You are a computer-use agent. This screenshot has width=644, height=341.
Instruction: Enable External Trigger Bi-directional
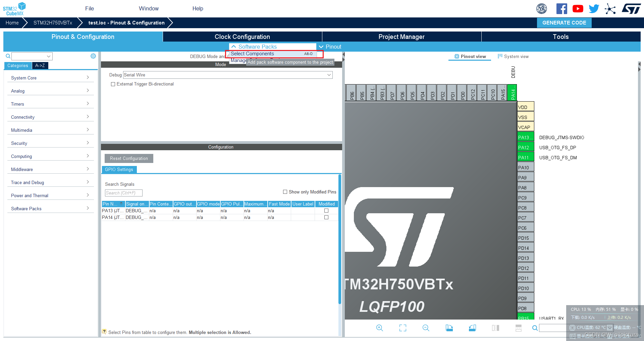tap(113, 84)
